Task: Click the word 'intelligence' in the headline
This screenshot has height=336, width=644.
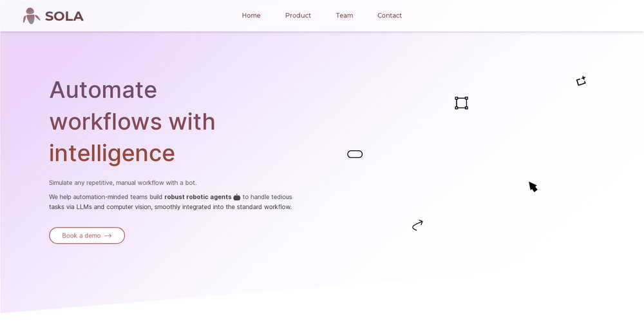Action: 112,153
